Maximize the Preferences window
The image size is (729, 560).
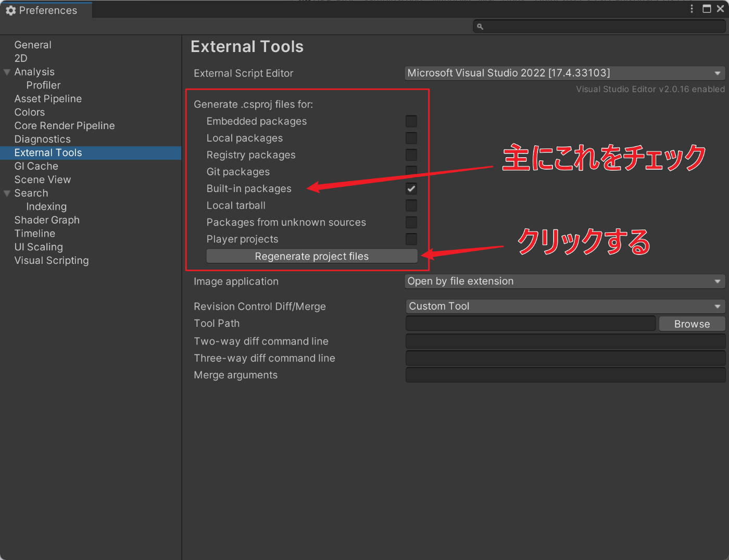click(x=707, y=9)
